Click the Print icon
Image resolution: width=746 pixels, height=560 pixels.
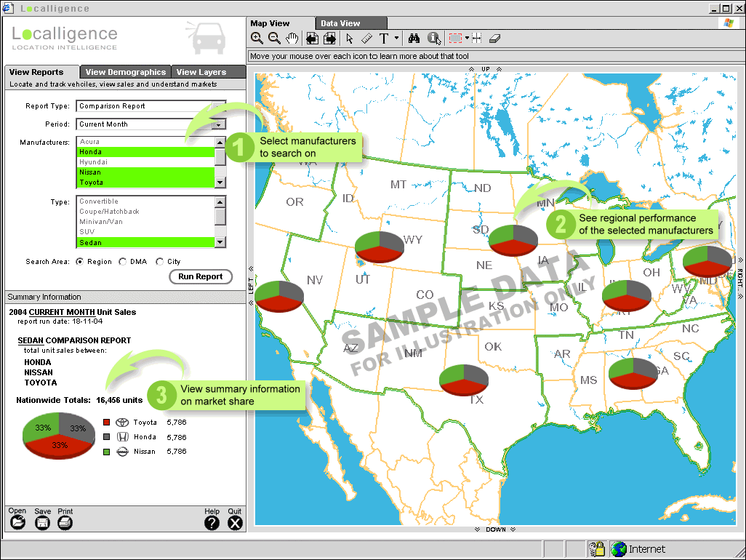coord(65,523)
